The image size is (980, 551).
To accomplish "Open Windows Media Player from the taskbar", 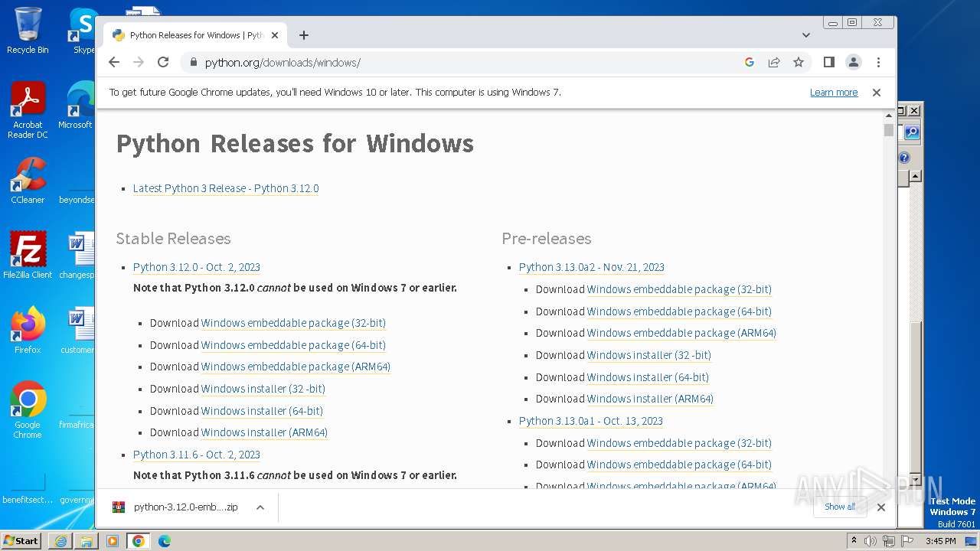I will (113, 541).
